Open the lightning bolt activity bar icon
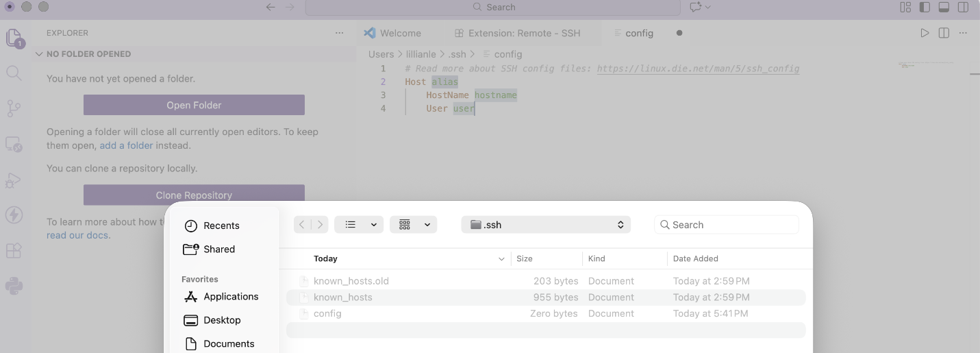Image resolution: width=980 pixels, height=353 pixels. pyautogui.click(x=14, y=215)
